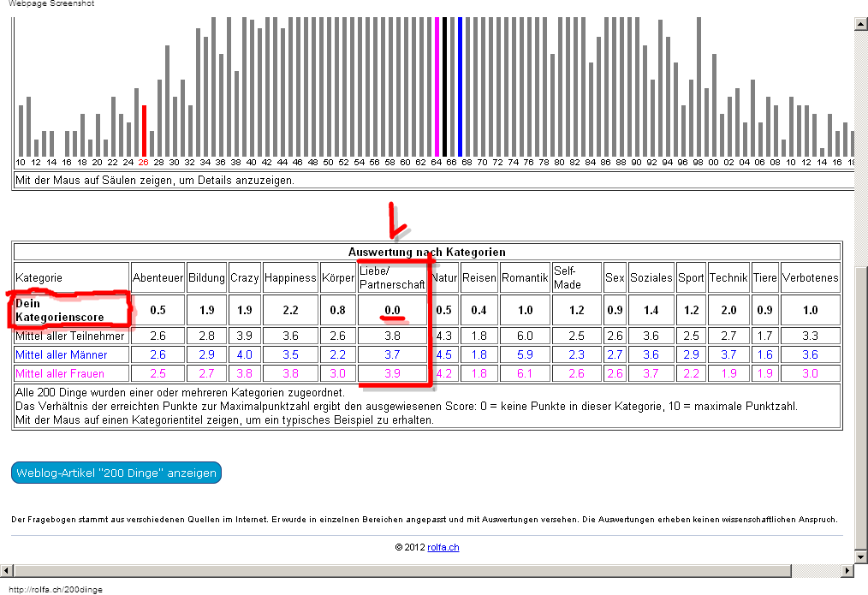
Task: Click your 0.0 score under Liebe/Partnerschaft
Action: pos(392,310)
